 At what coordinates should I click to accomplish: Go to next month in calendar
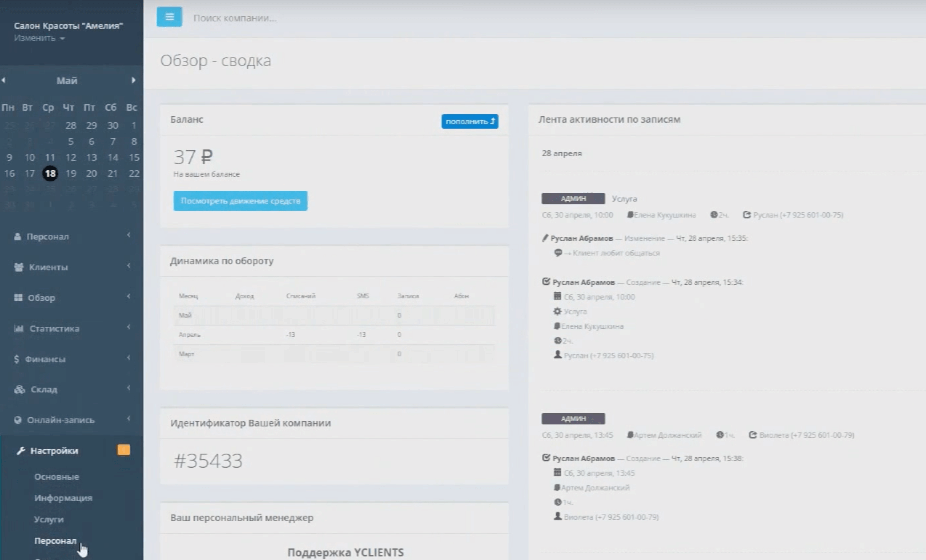point(133,80)
